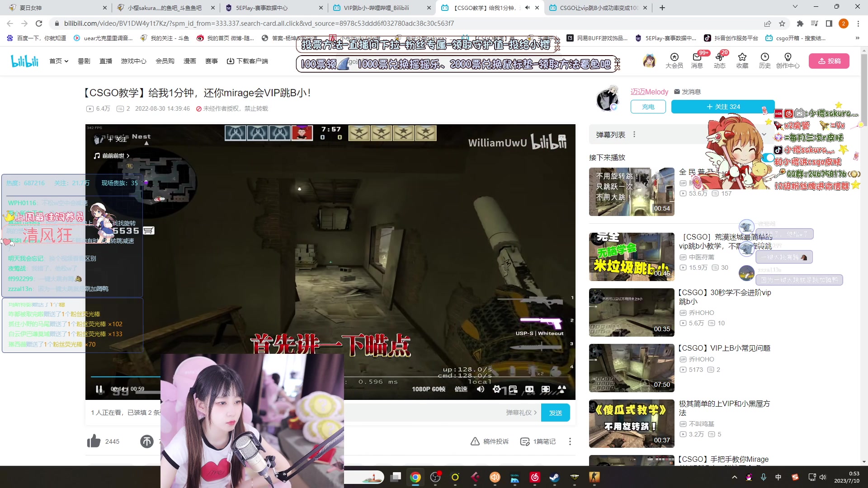
Task: Open CS:GO from the taskbar
Action: click(x=594, y=477)
